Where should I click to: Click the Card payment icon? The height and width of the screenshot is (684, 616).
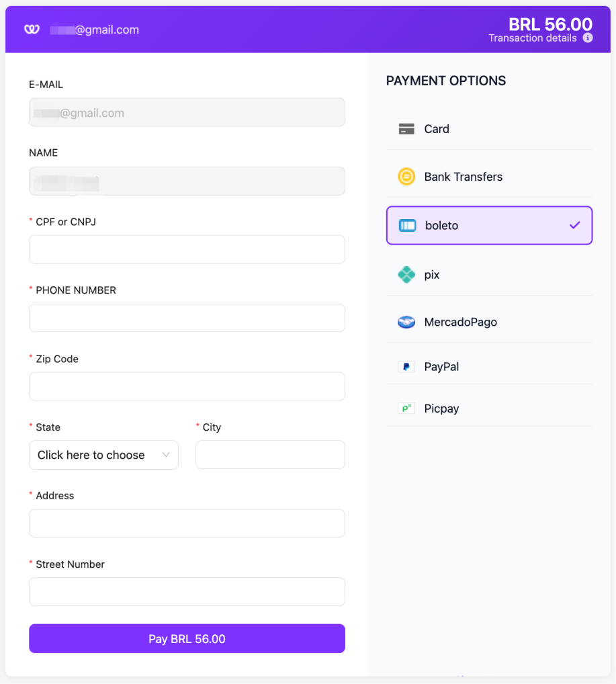[406, 129]
